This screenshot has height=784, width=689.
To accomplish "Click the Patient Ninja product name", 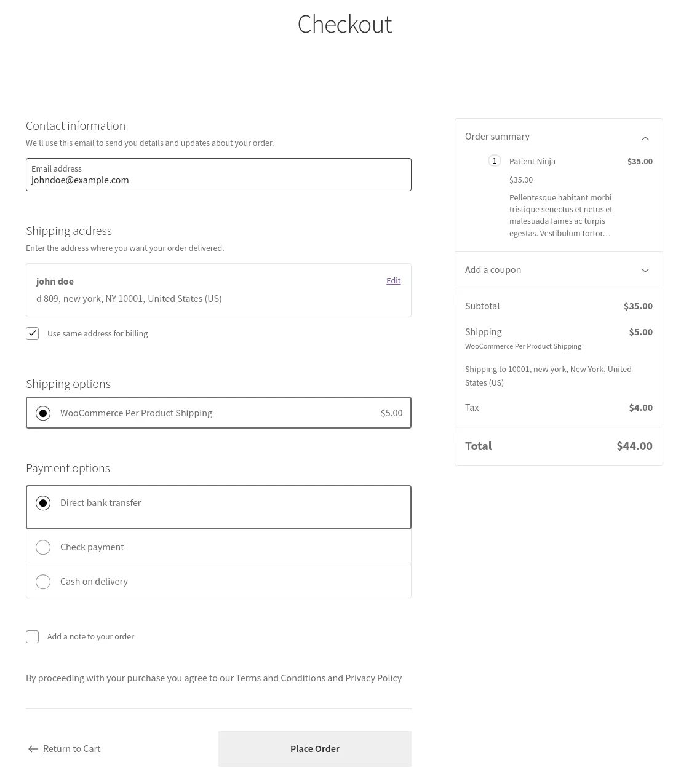I will point(532,160).
